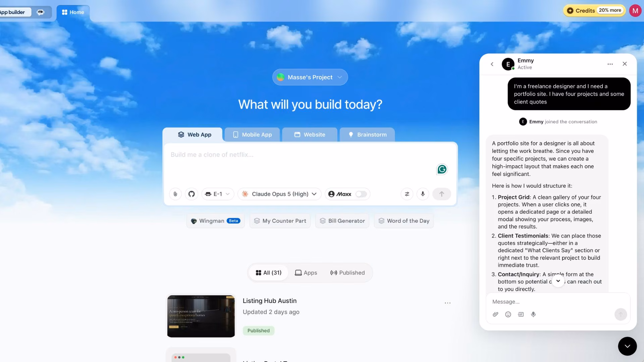Click 'Updated 2 days ago' text
The height and width of the screenshot is (362, 644).
pos(271,312)
